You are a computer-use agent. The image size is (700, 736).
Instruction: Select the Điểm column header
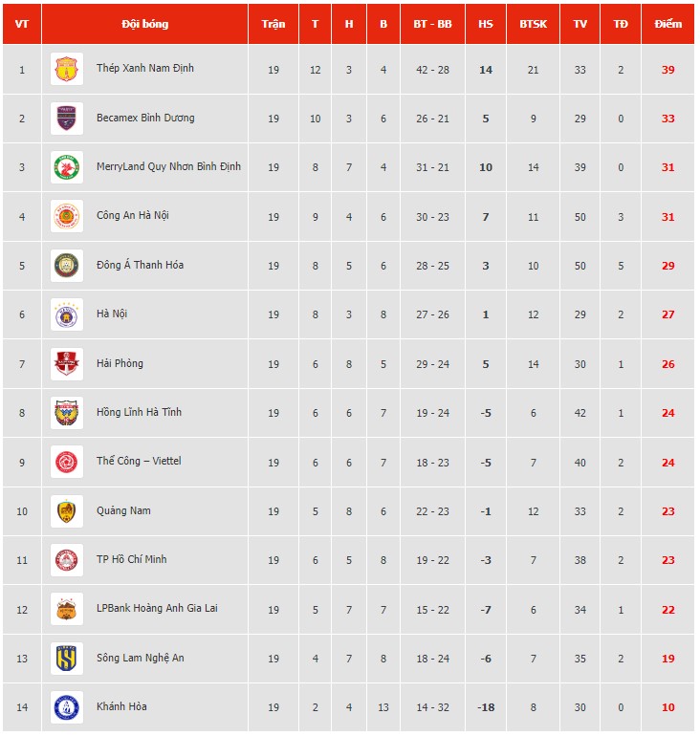667,24
